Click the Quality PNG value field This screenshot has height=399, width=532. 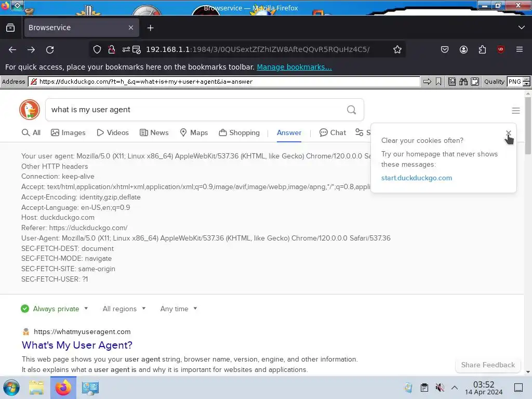click(x=515, y=82)
